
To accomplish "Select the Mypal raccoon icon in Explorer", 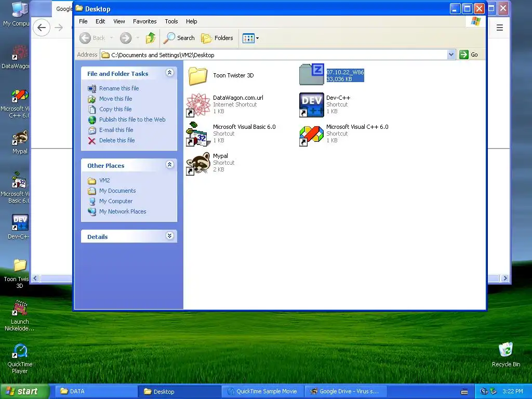I will pyautogui.click(x=198, y=164).
